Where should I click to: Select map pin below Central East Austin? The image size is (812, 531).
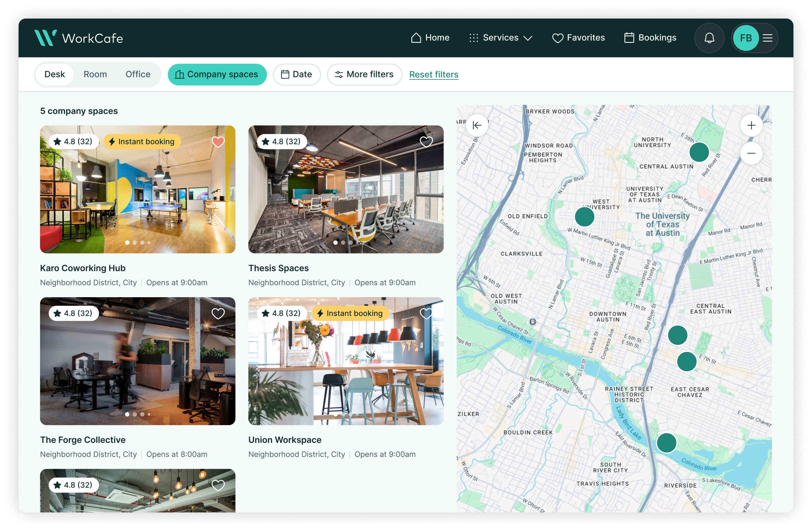click(677, 335)
